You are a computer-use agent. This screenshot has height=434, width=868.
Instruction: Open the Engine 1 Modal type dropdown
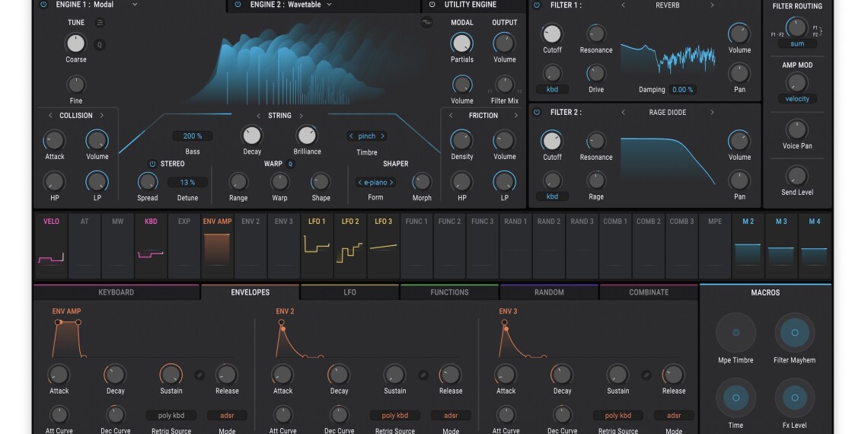[135, 5]
